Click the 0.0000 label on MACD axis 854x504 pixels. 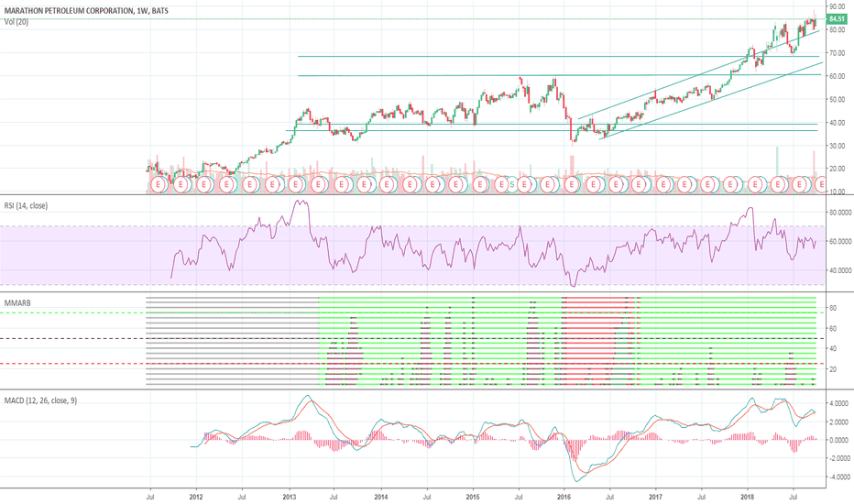pyautogui.click(x=838, y=440)
